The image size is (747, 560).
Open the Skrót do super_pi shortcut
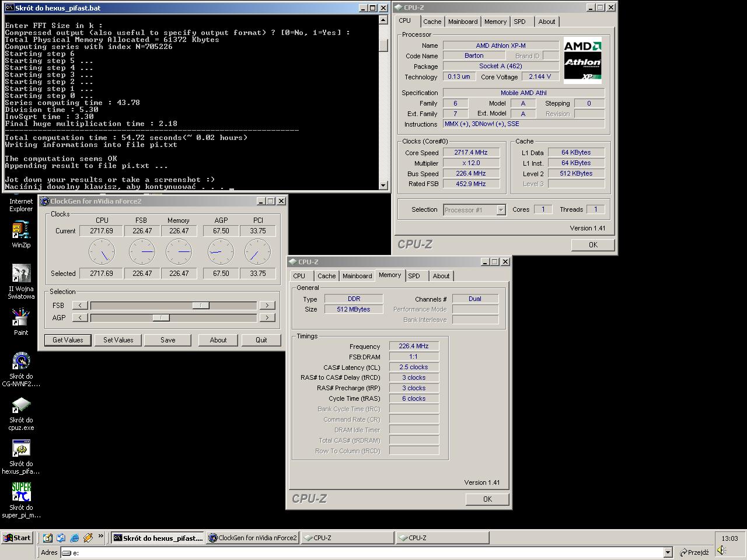[21, 501]
